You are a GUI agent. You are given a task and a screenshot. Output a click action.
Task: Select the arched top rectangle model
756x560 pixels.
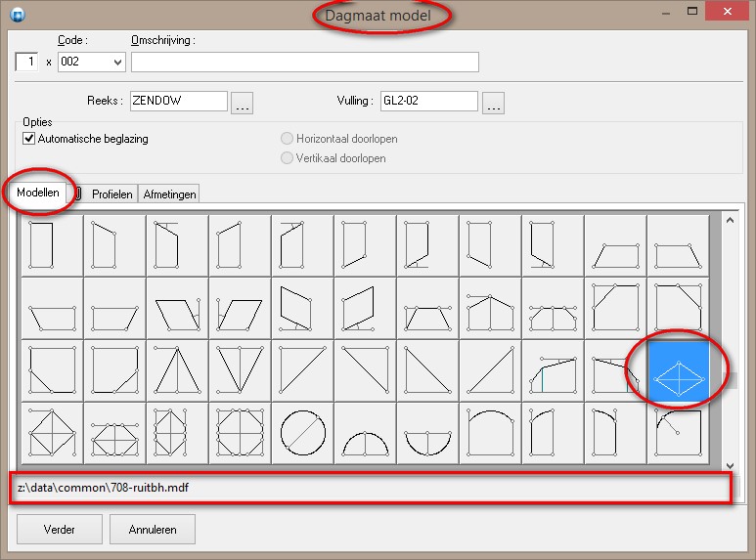click(x=490, y=433)
